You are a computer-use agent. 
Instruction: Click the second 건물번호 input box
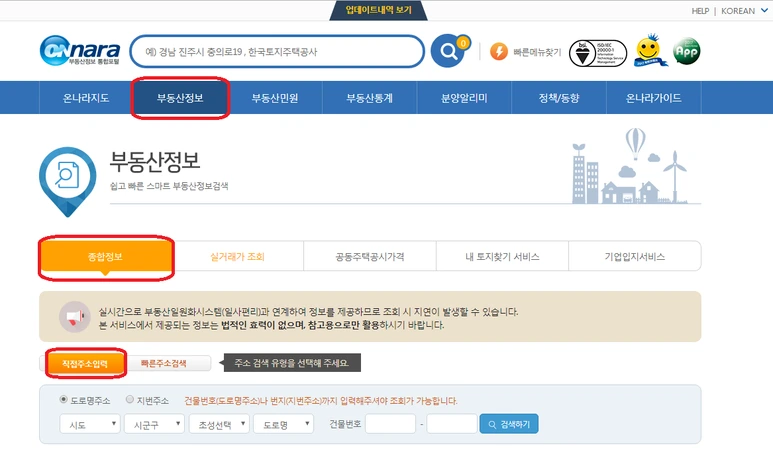click(452, 424)
